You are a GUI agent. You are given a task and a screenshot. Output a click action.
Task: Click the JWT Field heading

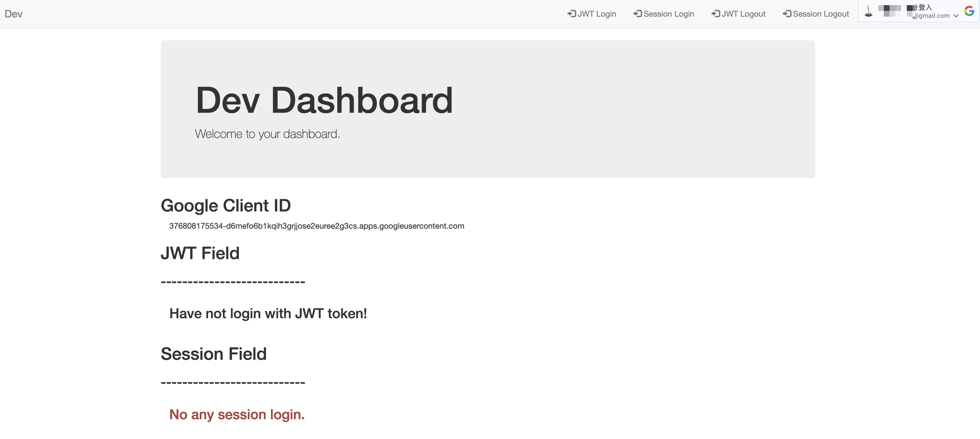pos(200,253)
